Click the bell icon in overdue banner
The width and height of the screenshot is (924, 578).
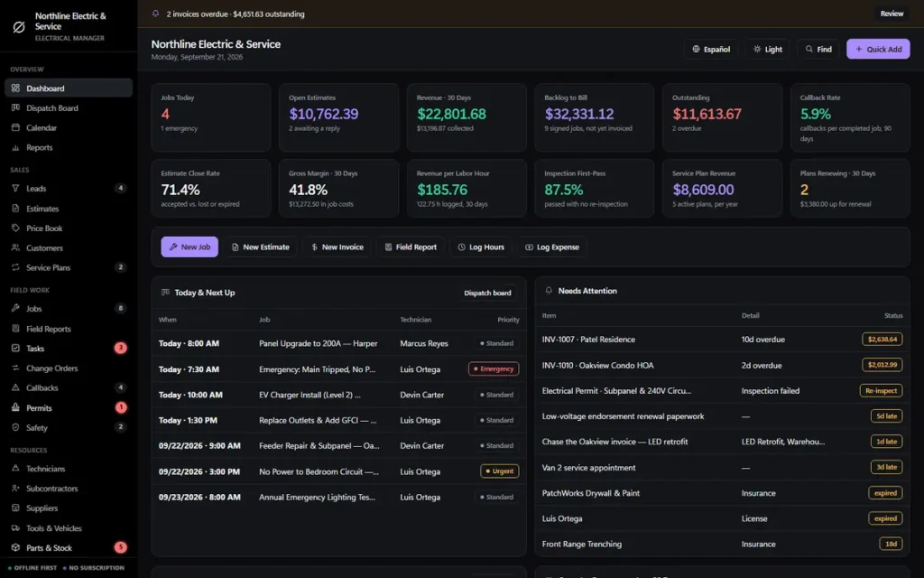[155, 14]
